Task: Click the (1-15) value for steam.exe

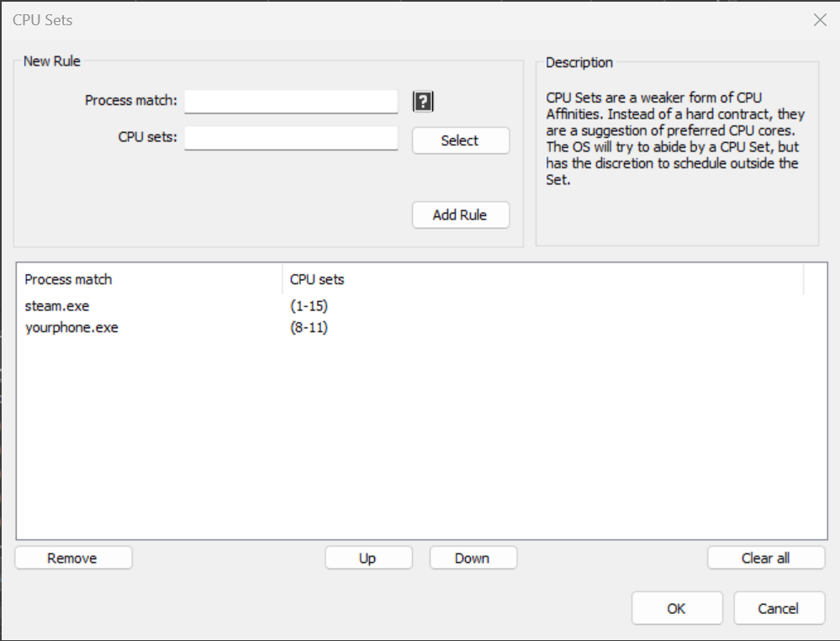Action: tap(311, 306)
